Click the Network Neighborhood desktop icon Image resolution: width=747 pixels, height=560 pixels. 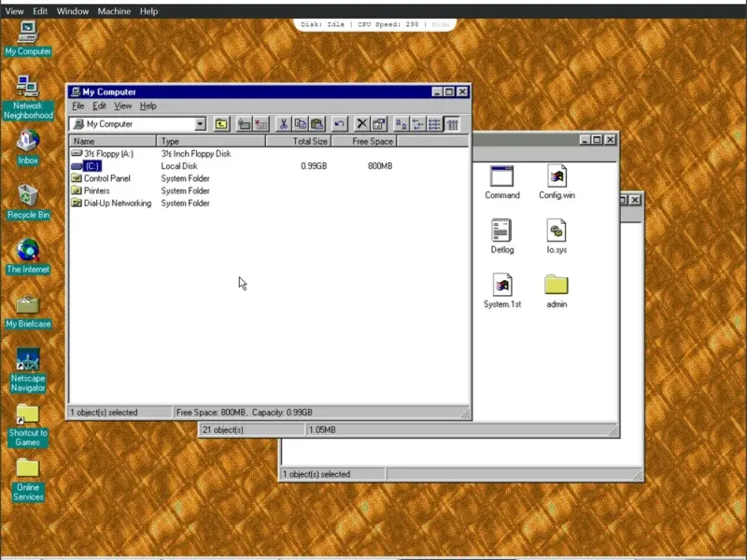(28, 98)
